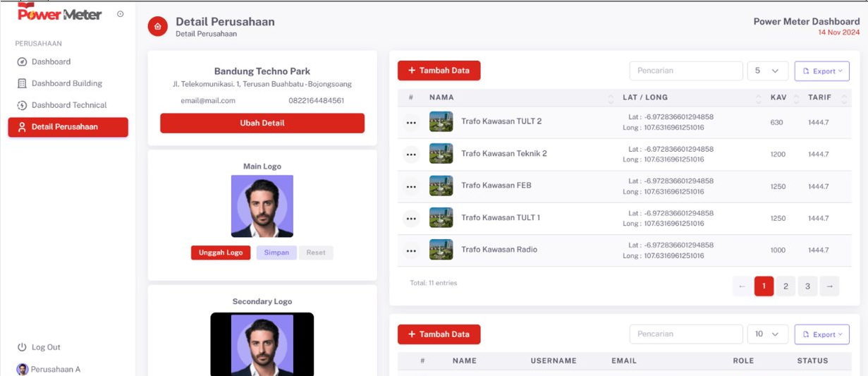Click email@mail.com text

(208, 101)
